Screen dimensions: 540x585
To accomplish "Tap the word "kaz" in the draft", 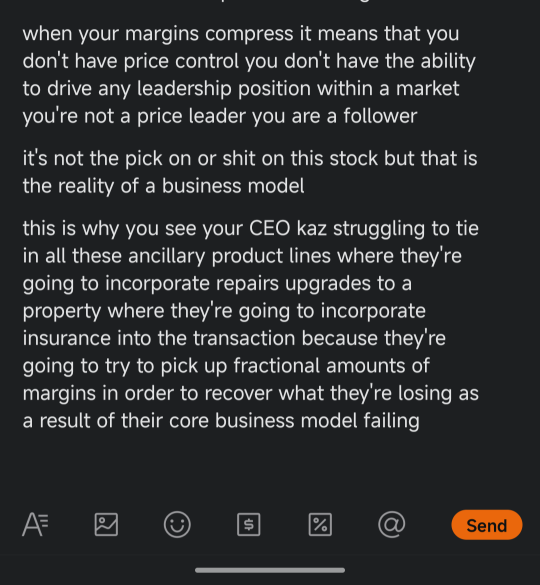I will tap(312, 228).
